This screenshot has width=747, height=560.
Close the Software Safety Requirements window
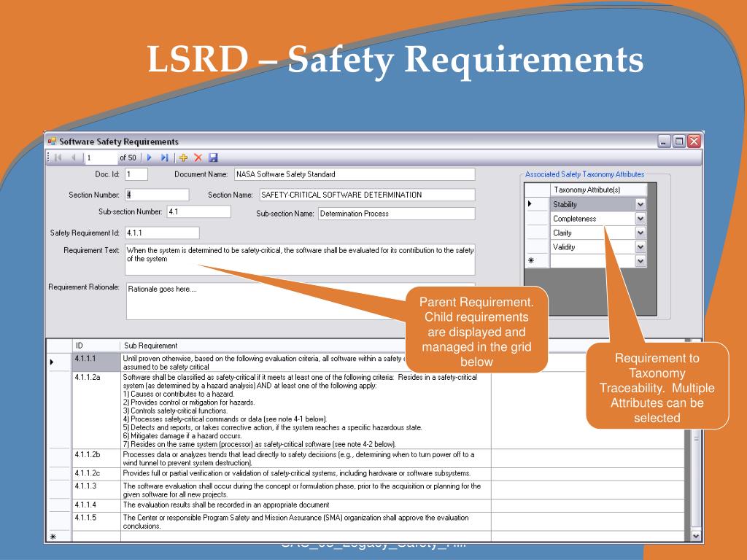(x=694, y=141)
